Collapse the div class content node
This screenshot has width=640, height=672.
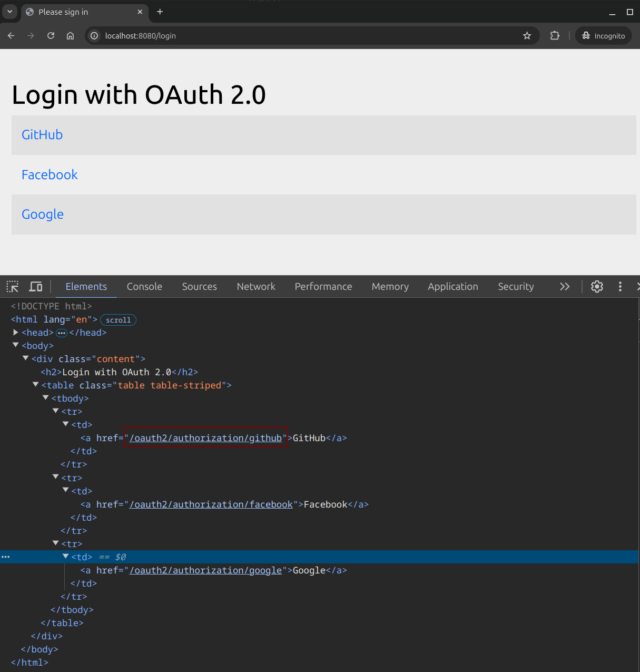pos(25,358)
